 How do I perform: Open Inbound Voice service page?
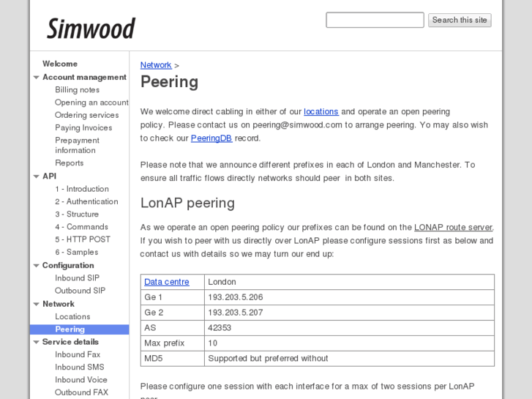[81, 380]
